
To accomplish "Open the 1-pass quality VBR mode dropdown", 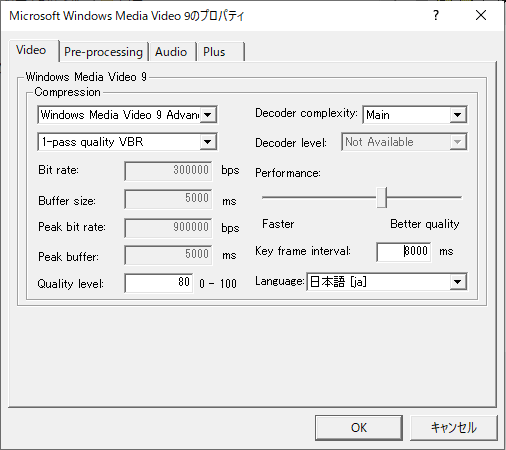I will point(127,142).
